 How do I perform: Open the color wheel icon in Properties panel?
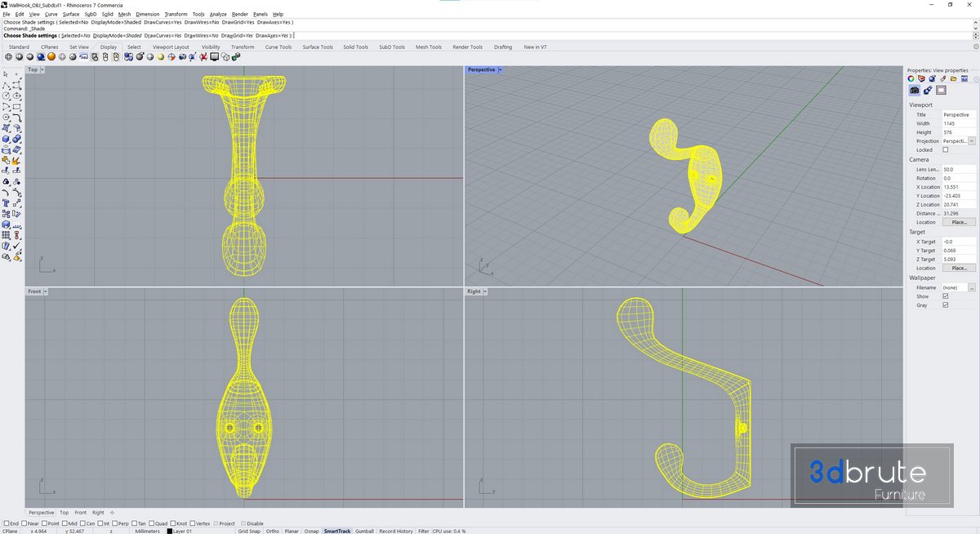tap(911, 79)
